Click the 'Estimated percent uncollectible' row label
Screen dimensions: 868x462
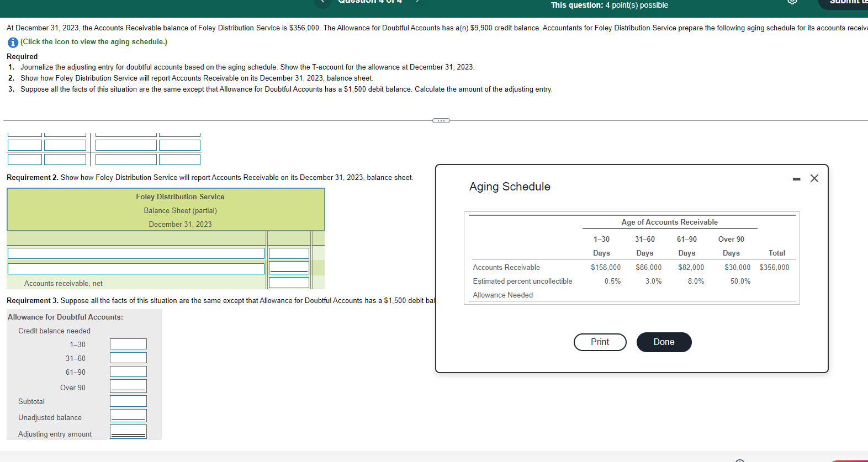click(522, 281)
